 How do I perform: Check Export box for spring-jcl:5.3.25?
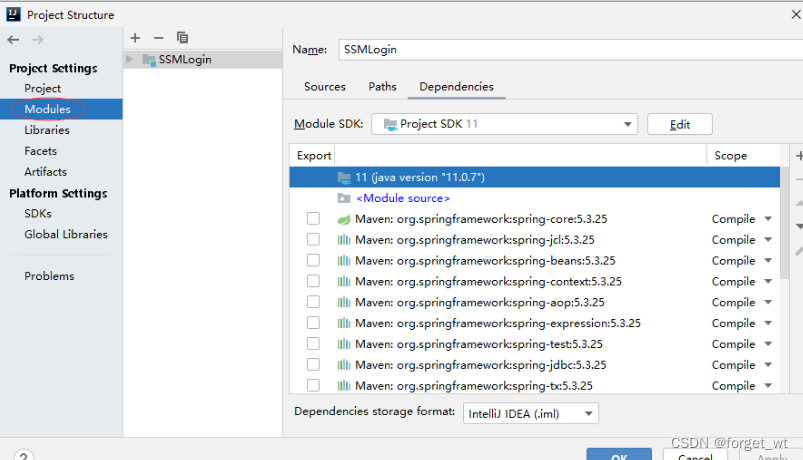pyautogui.click(x=313, y=239)
